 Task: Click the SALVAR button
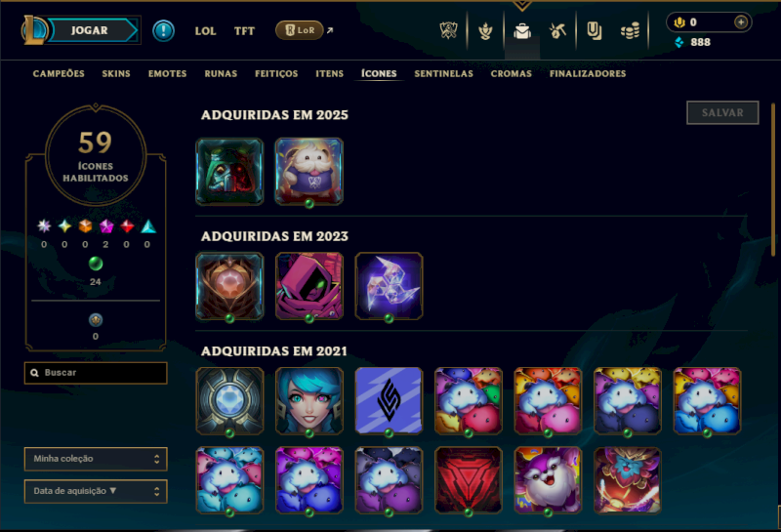pos(722,112)
